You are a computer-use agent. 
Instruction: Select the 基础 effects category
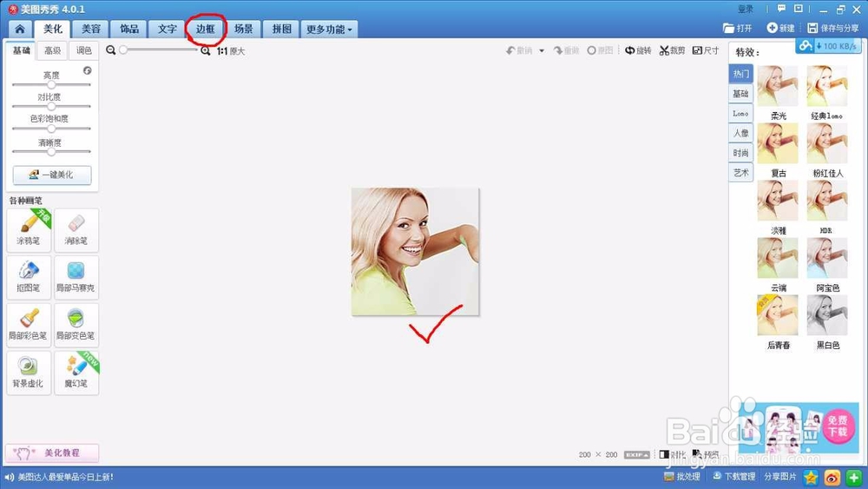pyautogui.click(x=740, y=94)
